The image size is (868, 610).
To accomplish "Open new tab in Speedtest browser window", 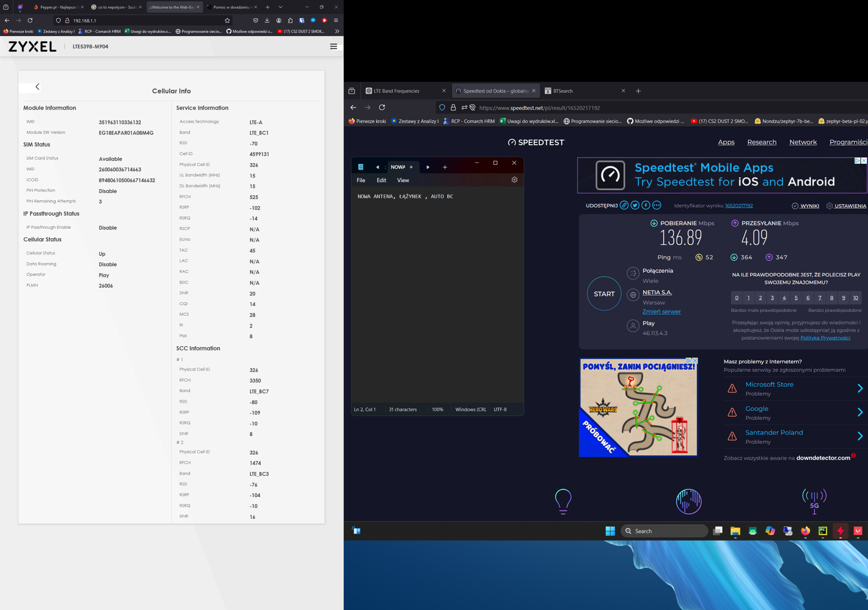I will point(638,91).
